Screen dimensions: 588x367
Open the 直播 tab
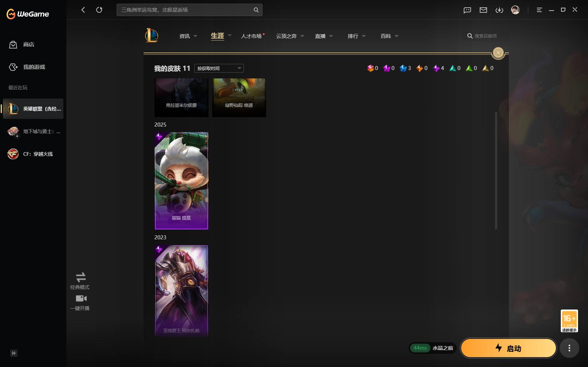[x=320, y=36]
